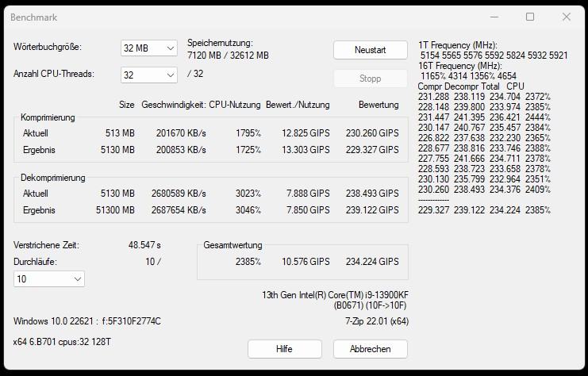The height and width of the screenshot is (376, 588).
Task: Click the Geschwindigkeit column header
Action: coord(174,105)
